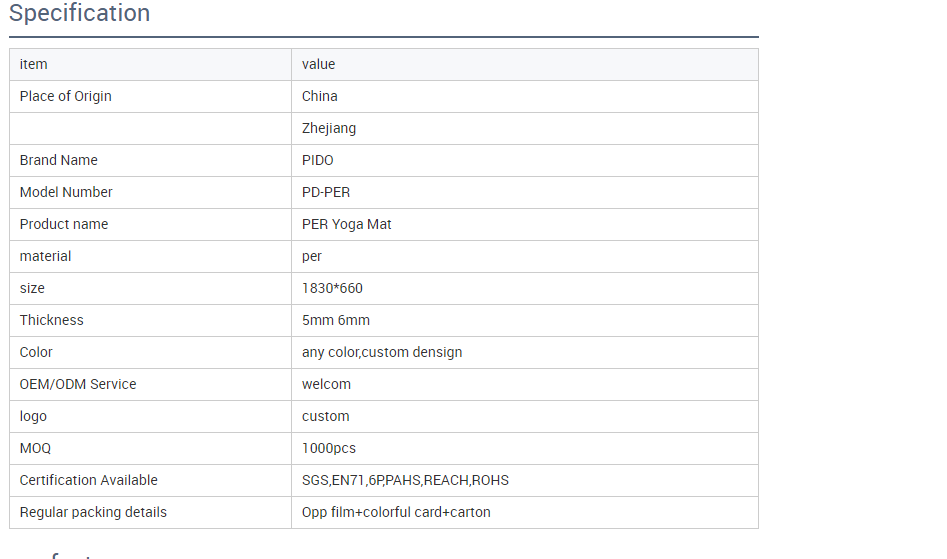Click the Specification heading
The image size is (947, 559).
coord(80,14)
